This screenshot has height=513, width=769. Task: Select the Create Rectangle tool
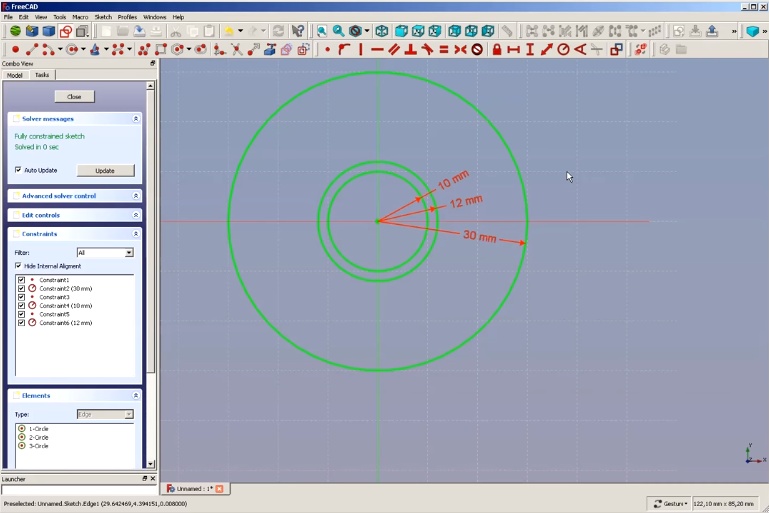161,50
